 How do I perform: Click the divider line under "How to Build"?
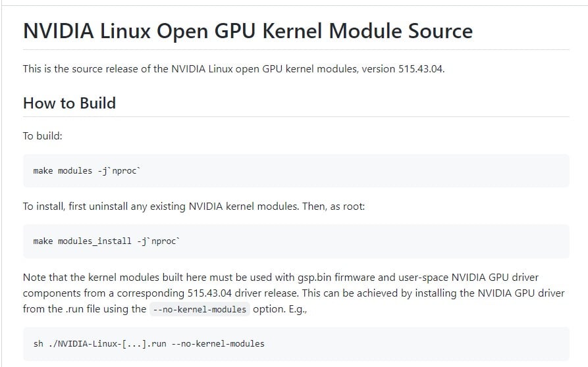[296, 117]
